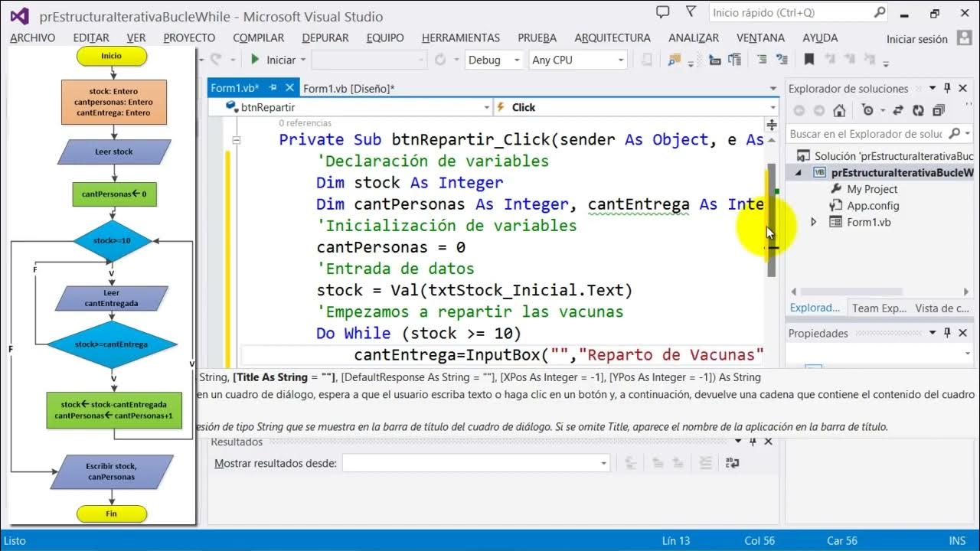This screenshot has width=980, height=551.
Task: Click the split editor handle above scrollbar
Action: pos(772,125)
